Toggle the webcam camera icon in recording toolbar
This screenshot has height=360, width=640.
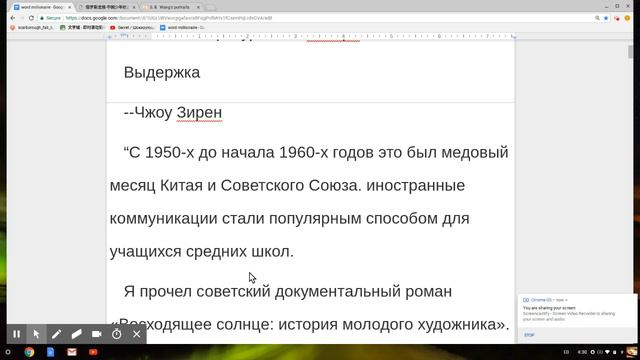(96, 334)
